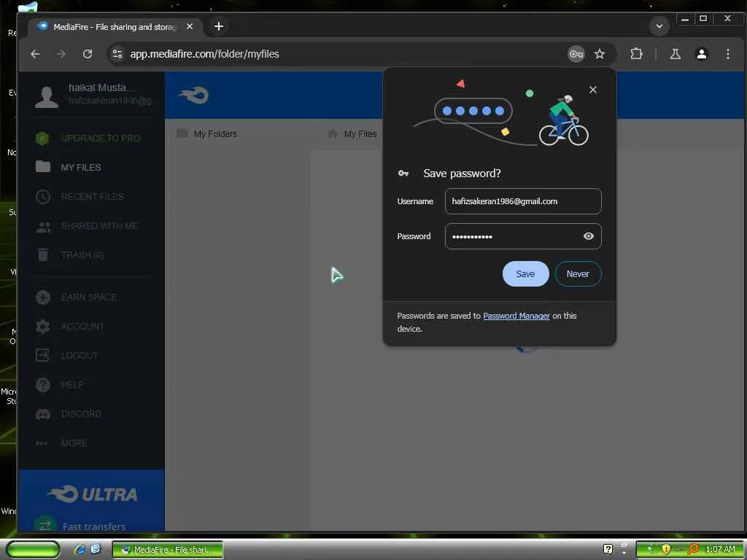Screen dimensions: 747x560
Task: Click the MediaFire flame logo
Action: pyautogui.click(x=193, y=96)
